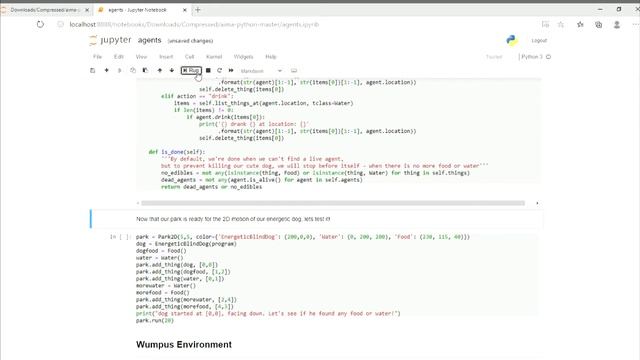
Task: Click the right arrow of the cell scrollbar
Action: [537, 203]
